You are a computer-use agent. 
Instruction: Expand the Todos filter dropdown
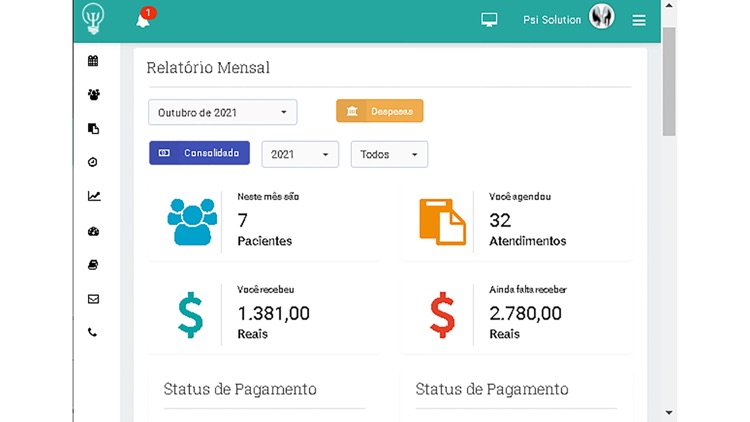389,155
